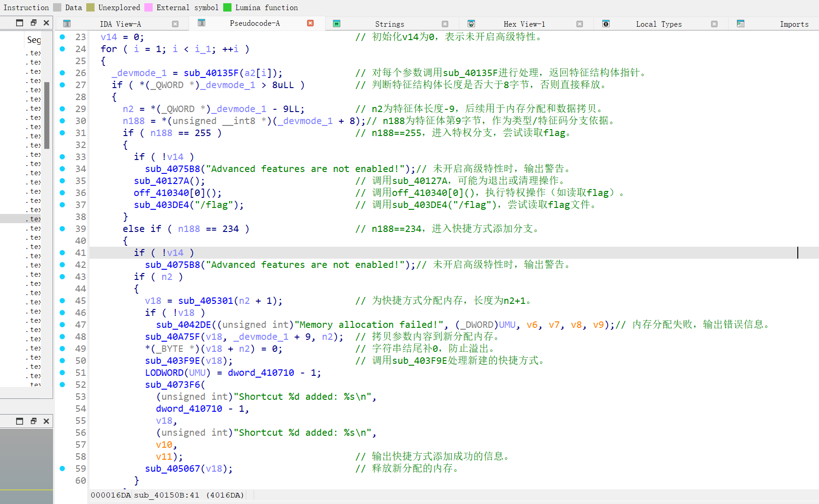Viewport: 819px width, 504px height.
Task: Toggle the breakpoint dot on line 59
Action: [x=62, y=468]
